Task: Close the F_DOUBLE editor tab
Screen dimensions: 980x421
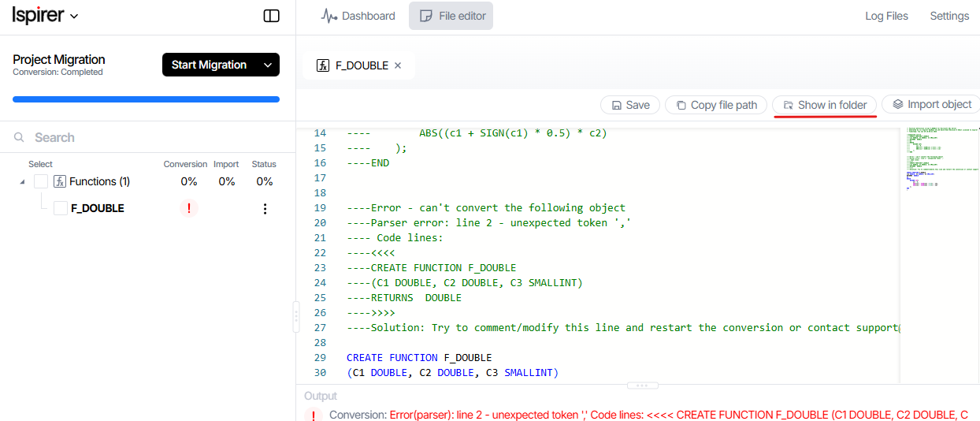Action: coord(398,65)
